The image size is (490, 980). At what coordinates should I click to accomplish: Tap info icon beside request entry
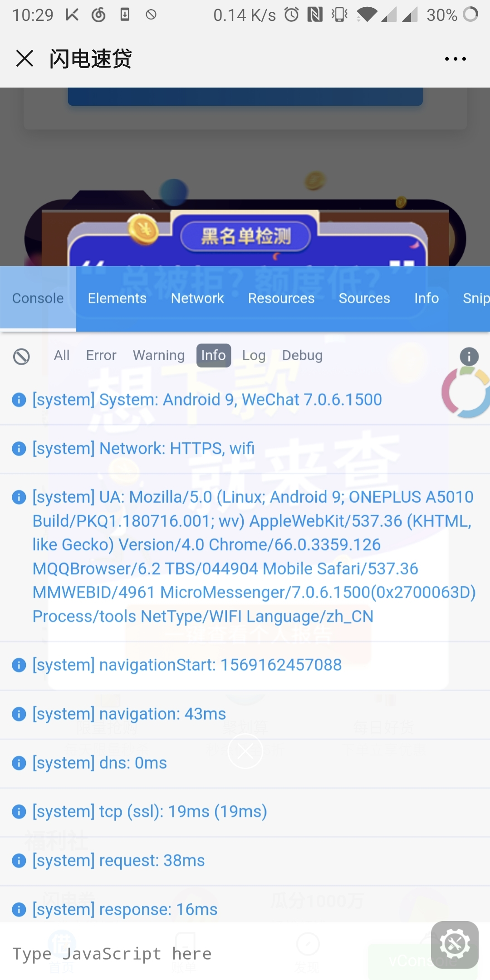point(19,861)
